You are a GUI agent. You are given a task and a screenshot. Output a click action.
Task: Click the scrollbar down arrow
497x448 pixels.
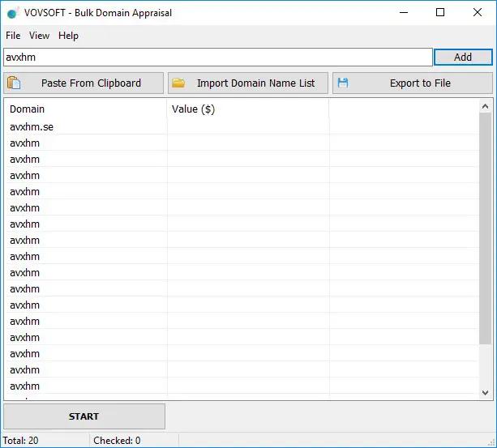click(485, 393)
